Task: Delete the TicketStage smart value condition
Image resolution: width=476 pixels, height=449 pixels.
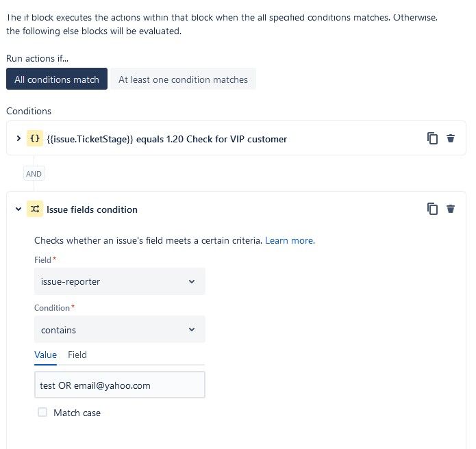Action: click(x=451, y=138)
